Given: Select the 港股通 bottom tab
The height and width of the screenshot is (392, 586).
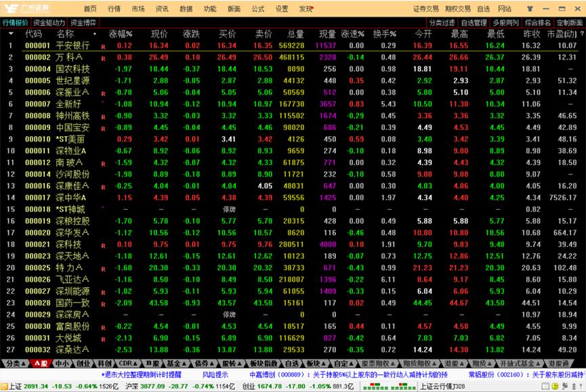Looking at the screenshot, I should coord(558,364).
